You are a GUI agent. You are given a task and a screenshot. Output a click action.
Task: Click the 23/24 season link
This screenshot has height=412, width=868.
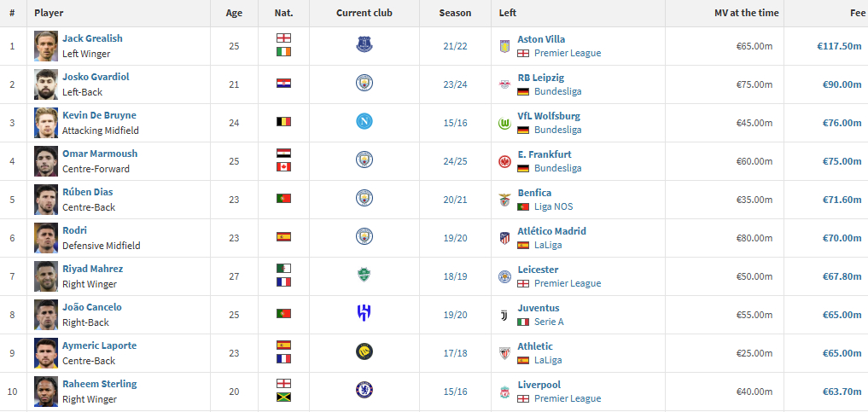455,84
